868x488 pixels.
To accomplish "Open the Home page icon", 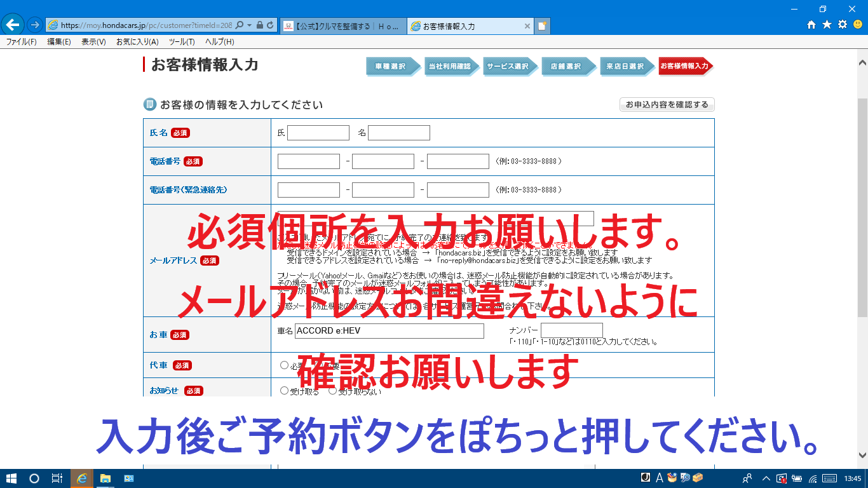I will coord(811,25).
